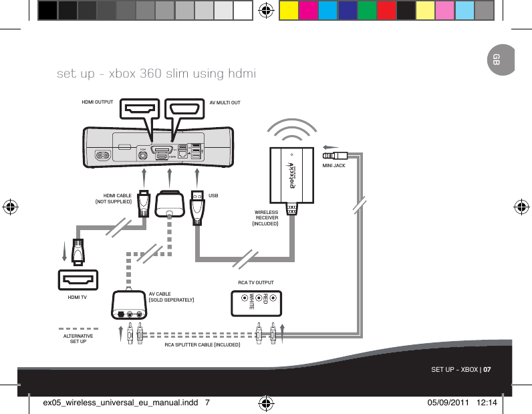Click the right edge registration mark
The width and height of the screenshot is (532, 414).
tap(521, 207)
